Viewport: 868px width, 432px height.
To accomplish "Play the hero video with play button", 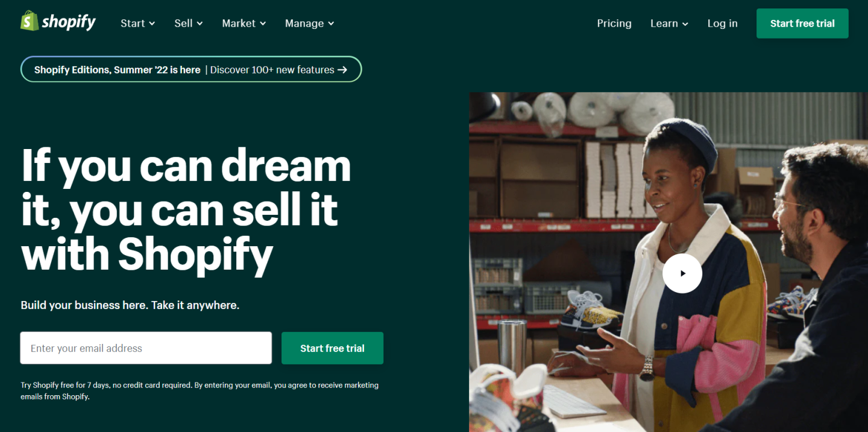I will click(682, 273).
